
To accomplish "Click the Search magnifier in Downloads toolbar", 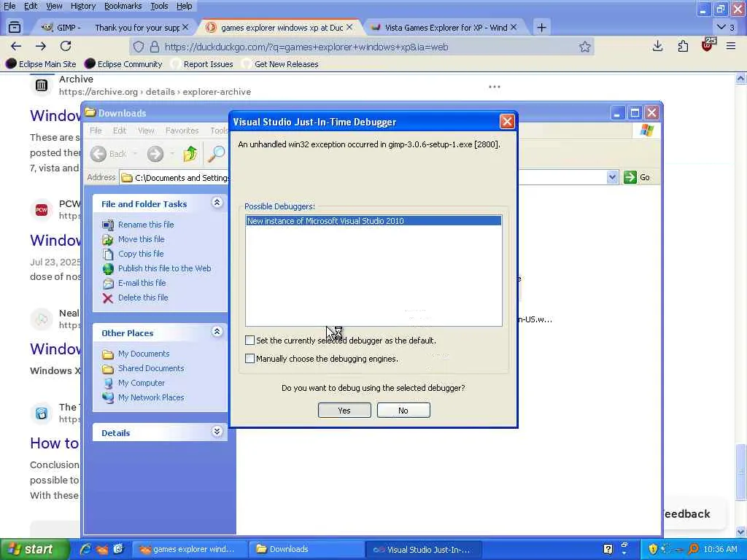I will (x=216, y=153).
